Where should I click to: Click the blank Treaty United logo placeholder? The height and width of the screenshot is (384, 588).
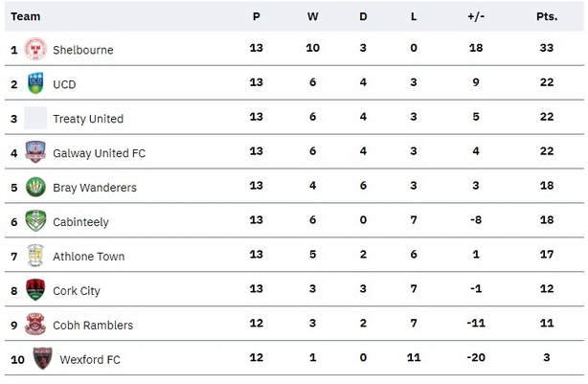(x=35, y=118)
